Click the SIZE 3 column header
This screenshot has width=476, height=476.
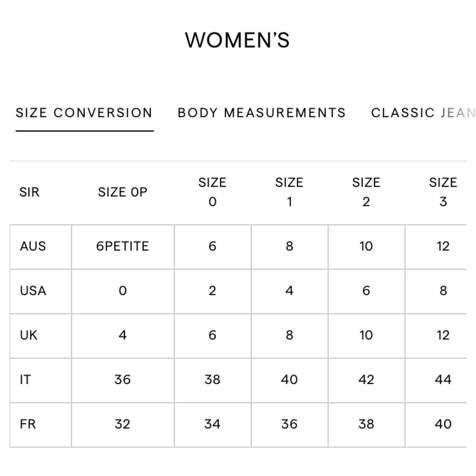pyautogui.click(x=443, y=192)
